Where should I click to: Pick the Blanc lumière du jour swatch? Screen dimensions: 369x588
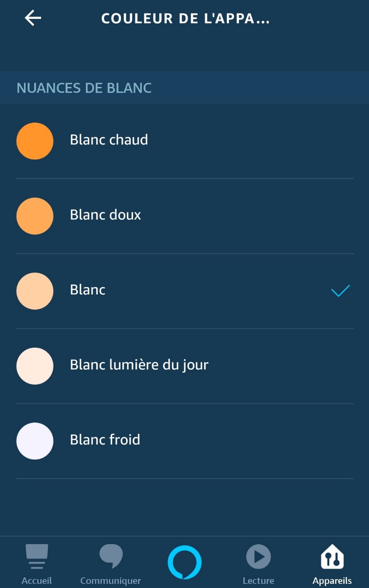[35, 366]
